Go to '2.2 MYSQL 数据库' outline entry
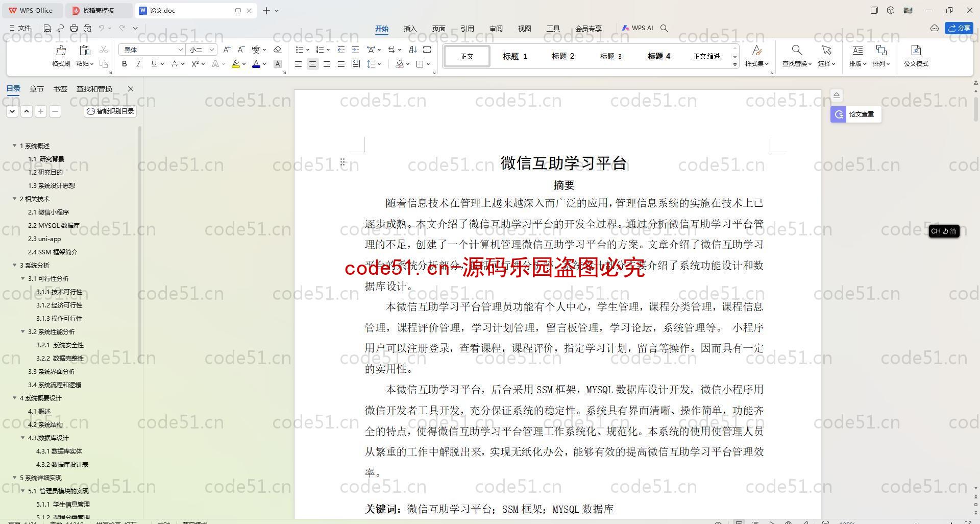This screenshot has width=980, height=524. click(x=54, y=225)
